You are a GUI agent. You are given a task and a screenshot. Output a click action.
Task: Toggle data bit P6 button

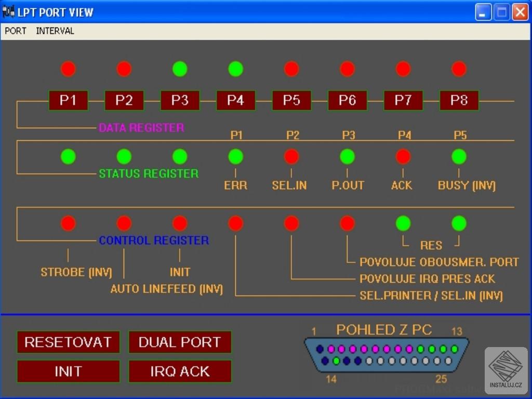[x=347, y=100]
